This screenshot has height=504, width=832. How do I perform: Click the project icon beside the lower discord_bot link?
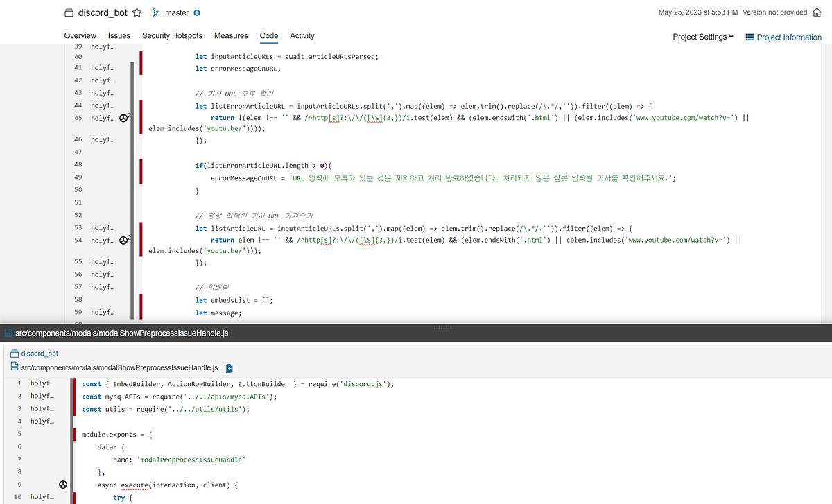coord(15,354)
